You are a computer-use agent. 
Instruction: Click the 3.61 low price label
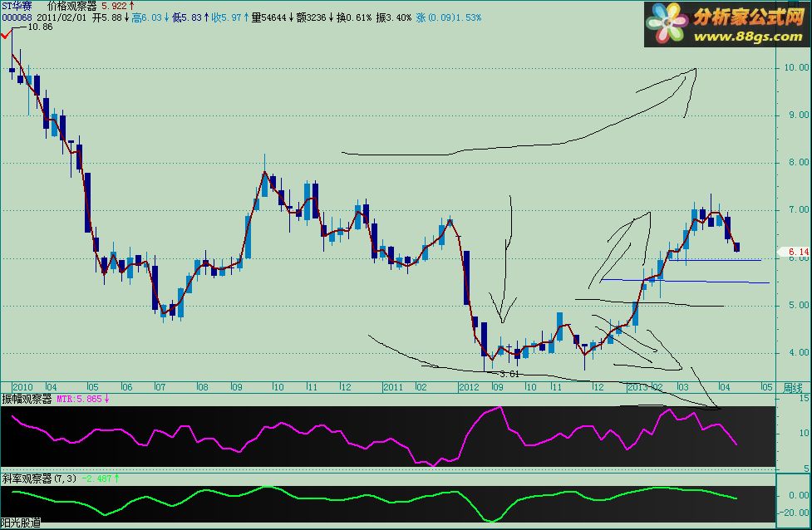pyautogui.click(x=509, y=374)
